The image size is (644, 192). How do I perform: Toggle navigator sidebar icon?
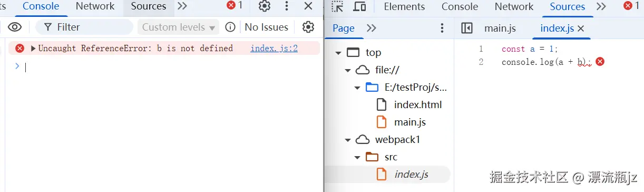467,28
